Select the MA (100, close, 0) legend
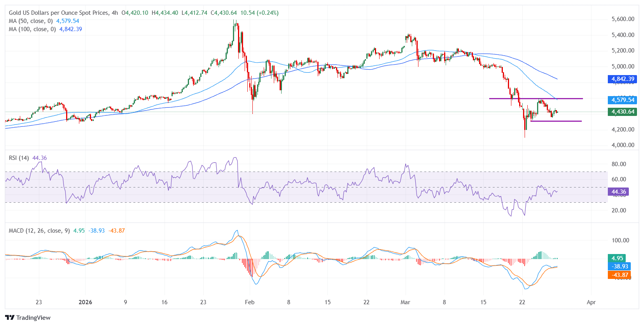The image size is (644, 326). [32, 29]
